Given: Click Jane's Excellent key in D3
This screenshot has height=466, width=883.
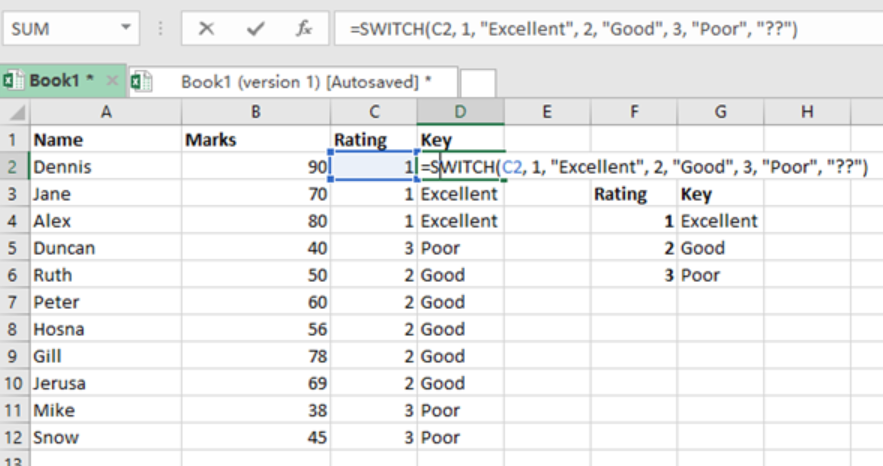Looking at the screenshot, I should click(x=461, y=194).
